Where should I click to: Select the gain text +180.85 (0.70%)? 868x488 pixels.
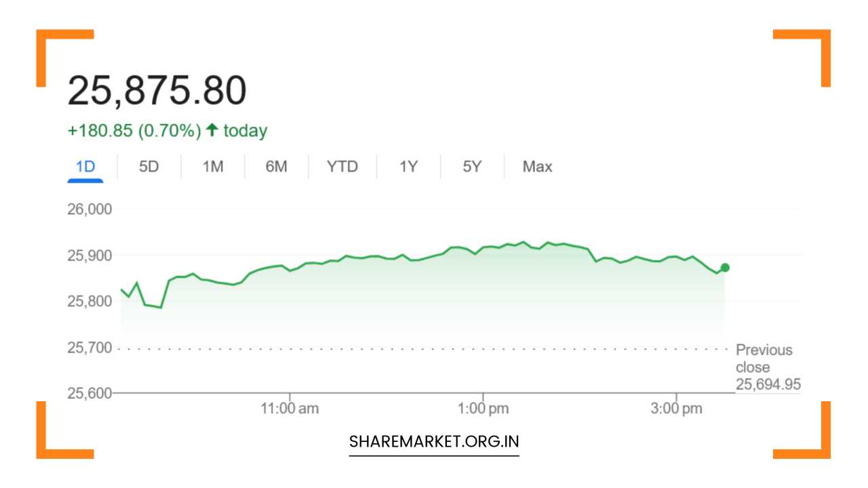click(x=134, y=129)
